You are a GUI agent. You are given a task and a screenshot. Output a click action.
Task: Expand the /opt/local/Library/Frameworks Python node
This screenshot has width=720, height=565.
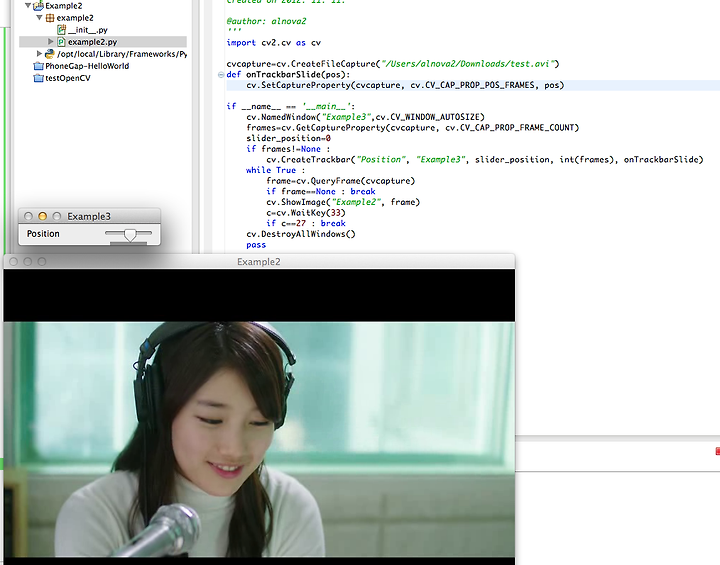click(x=39, y=53)
